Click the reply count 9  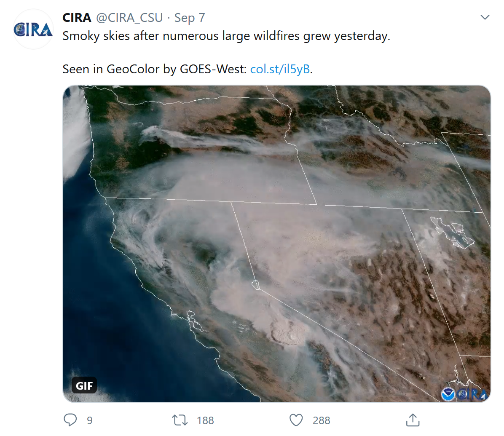90,420
